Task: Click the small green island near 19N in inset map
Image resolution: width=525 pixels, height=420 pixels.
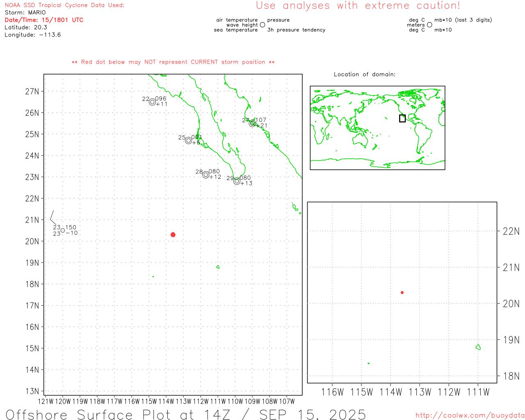Action: tap(478, 347)
